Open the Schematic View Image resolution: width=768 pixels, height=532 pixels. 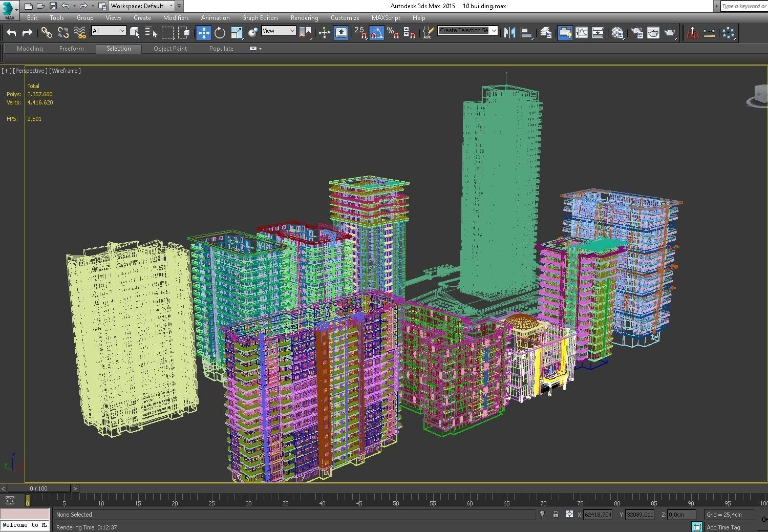pos(598,33)
